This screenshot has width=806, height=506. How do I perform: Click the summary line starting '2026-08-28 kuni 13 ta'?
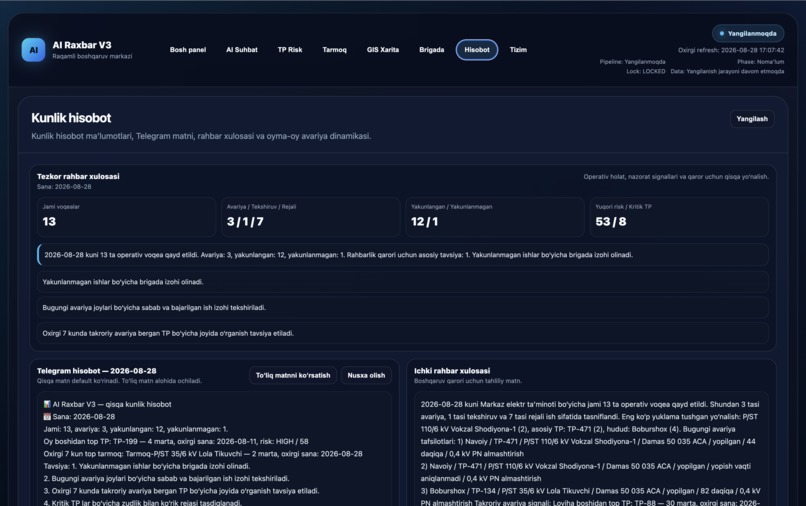pyautogui.click(x=402, y=255)
